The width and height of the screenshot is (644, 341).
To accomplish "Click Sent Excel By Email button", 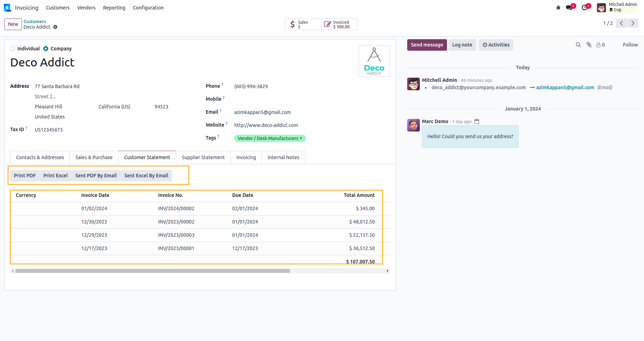I will pos(146,176).
